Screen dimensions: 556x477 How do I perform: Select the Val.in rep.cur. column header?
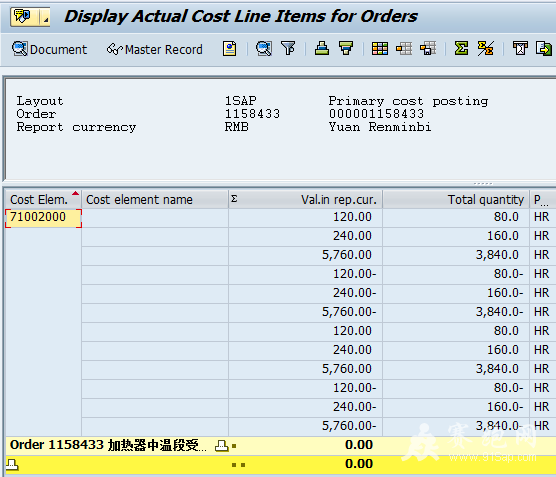tap(305, 200)
